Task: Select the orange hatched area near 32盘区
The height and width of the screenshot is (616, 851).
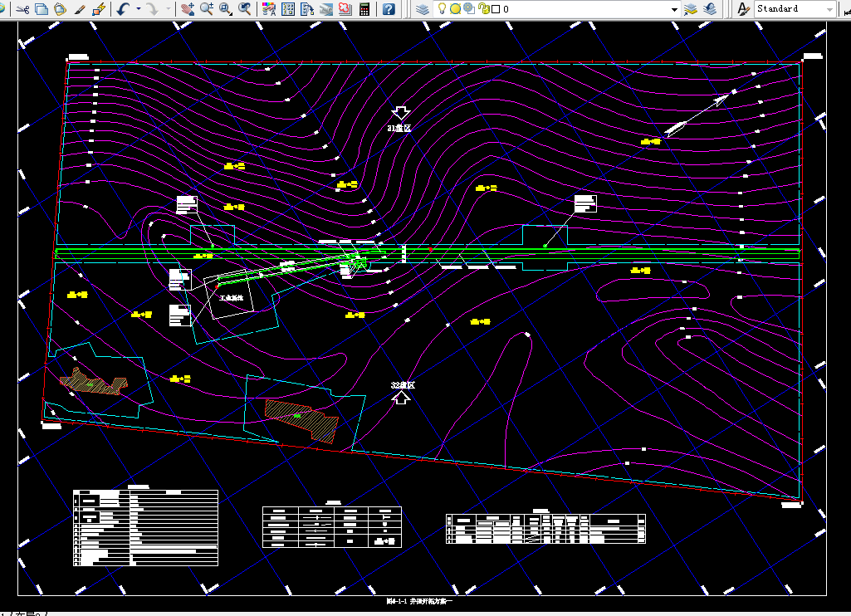Action: point(301,420)
